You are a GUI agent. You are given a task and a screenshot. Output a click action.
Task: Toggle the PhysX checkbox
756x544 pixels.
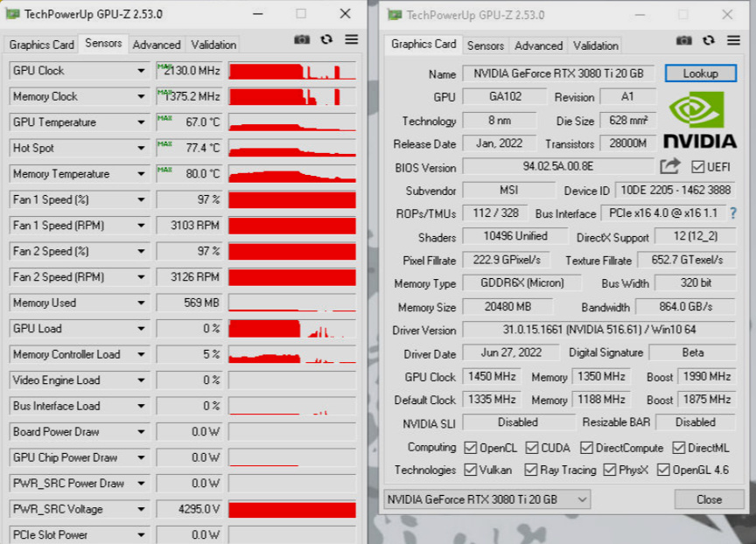click(609, 470)
